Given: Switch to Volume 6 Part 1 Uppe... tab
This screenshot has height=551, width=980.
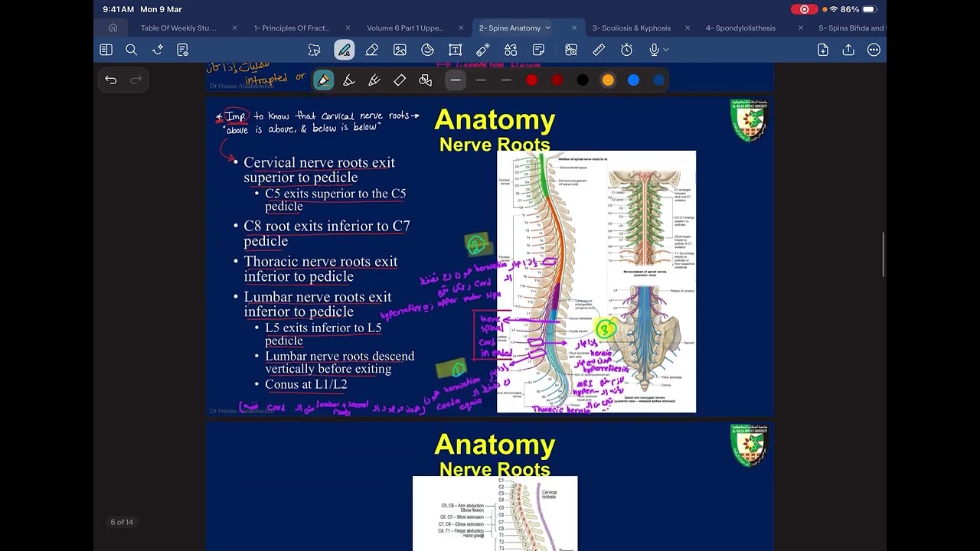Looking at the screenshot, I should click(x=405, y=28).
